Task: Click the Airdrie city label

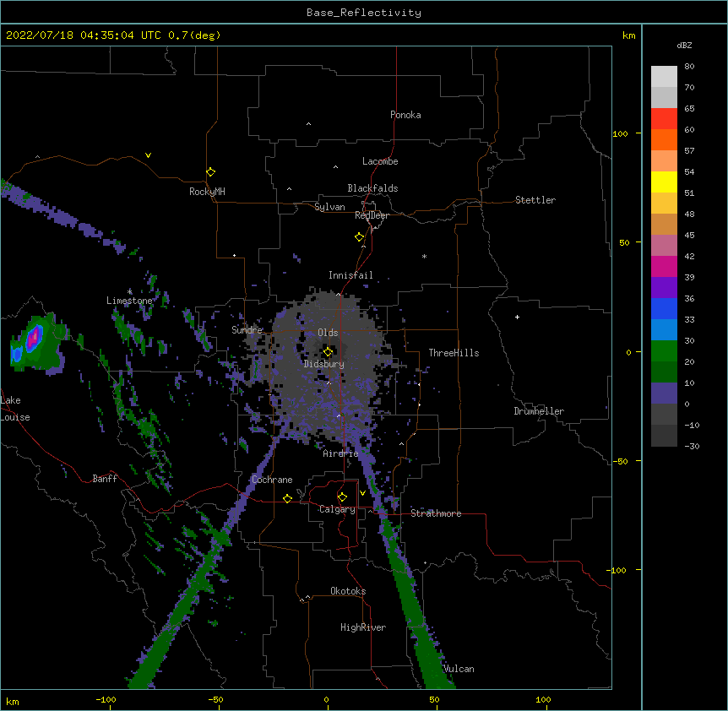Action: pos(340,453)
